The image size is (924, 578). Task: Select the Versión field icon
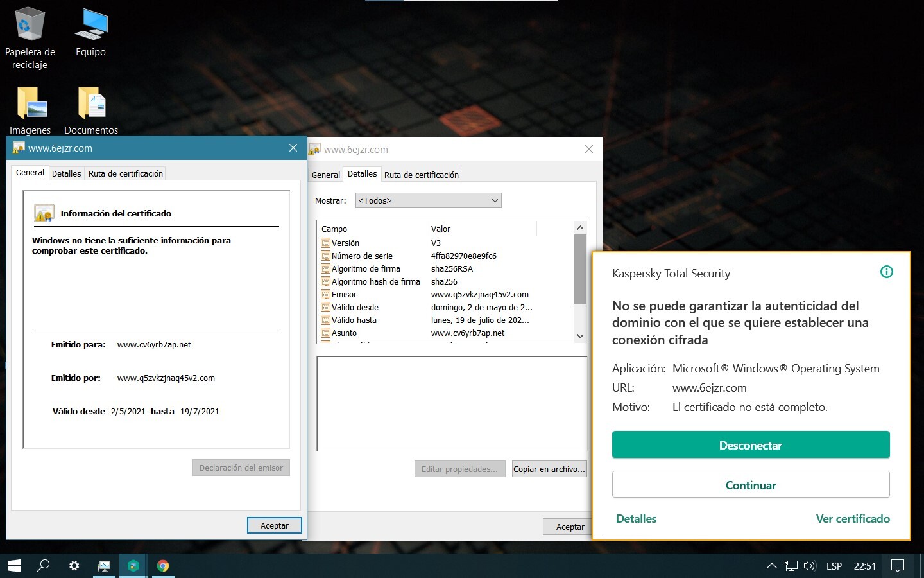pos(325,243)
